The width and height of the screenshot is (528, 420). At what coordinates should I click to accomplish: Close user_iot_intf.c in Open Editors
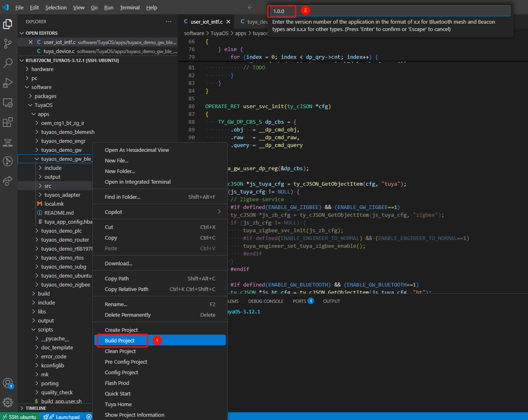click(31, 42)
